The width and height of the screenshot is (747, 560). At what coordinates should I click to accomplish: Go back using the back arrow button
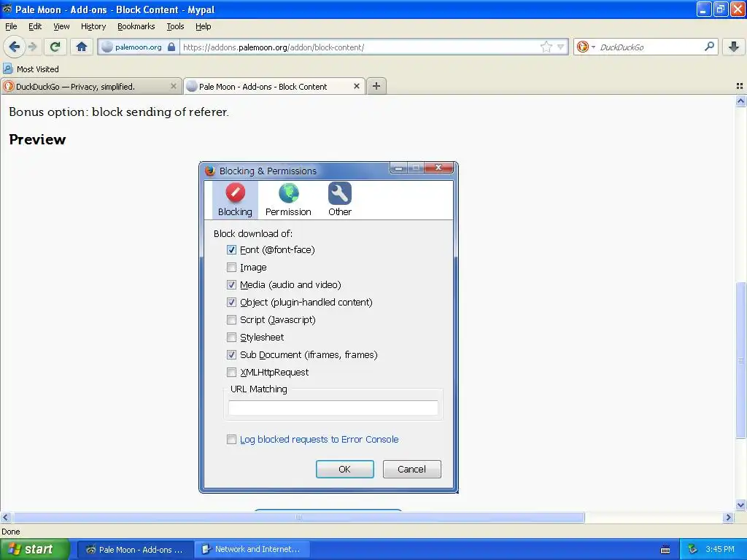(15, 47)
